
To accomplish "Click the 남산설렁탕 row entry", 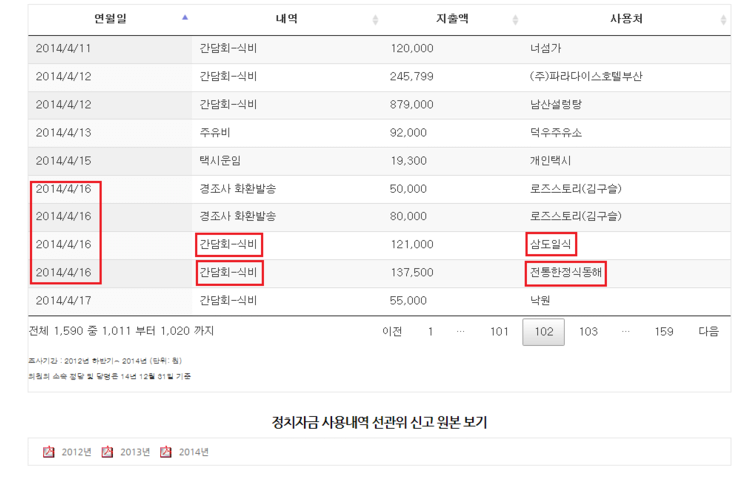I will [x=559, y=104].
